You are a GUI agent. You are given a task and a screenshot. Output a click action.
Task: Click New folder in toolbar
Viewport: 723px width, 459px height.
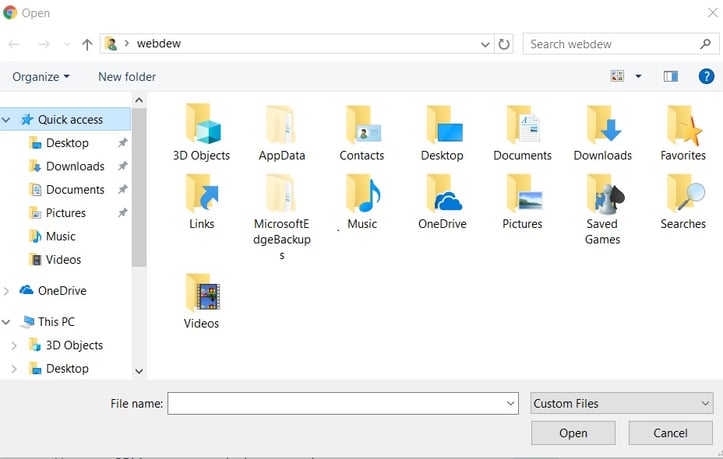coord(127,77)
